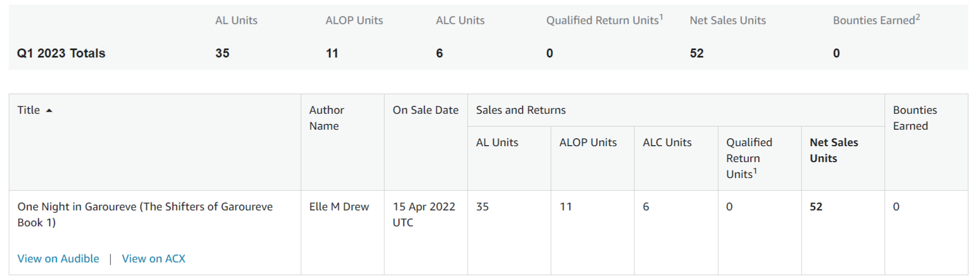This screenshot has height=278, width=980.
Task: Click the Bounties Earned table column header
Action: point(915,118)
